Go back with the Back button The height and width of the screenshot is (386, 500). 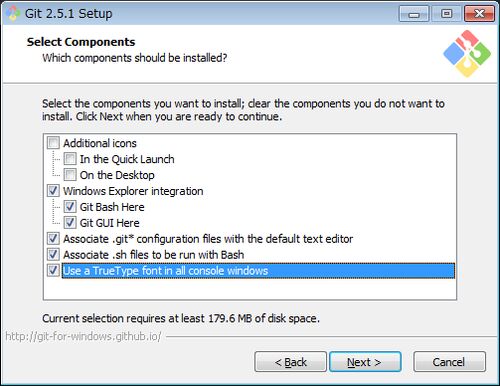click(x=290, y=362)
